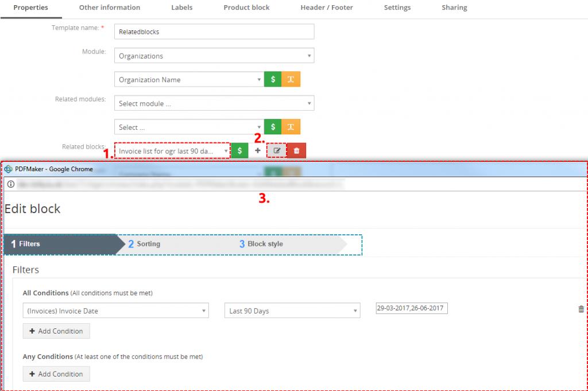The width and height of the screenshot is (588, 391).
Task: Add a new related block with plus icon
Action: point(258,150)
